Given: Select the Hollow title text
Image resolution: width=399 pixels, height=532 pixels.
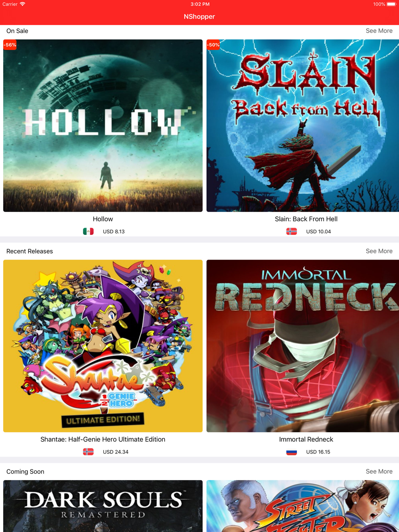Looking at the screenshot, I should click(103, 219).
